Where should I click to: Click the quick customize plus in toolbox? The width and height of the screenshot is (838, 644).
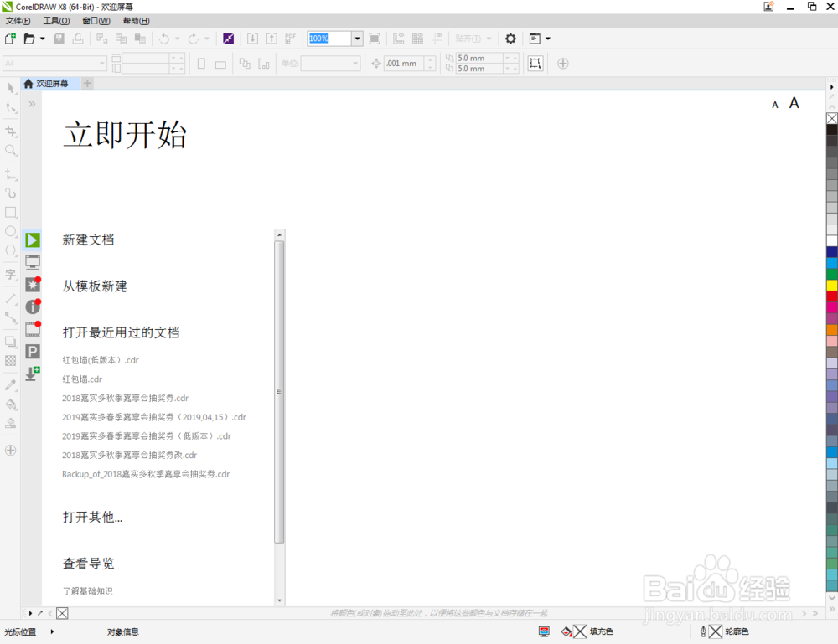[11, 451]
